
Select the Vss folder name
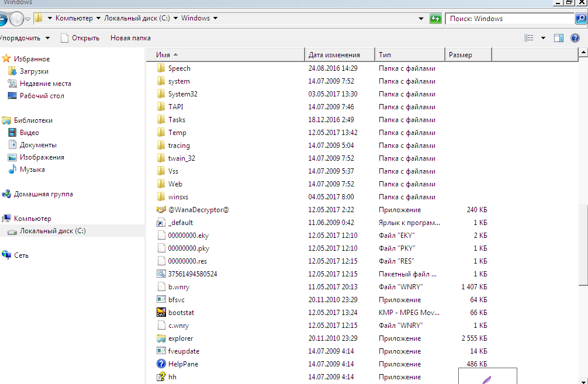tap(173, 171)
